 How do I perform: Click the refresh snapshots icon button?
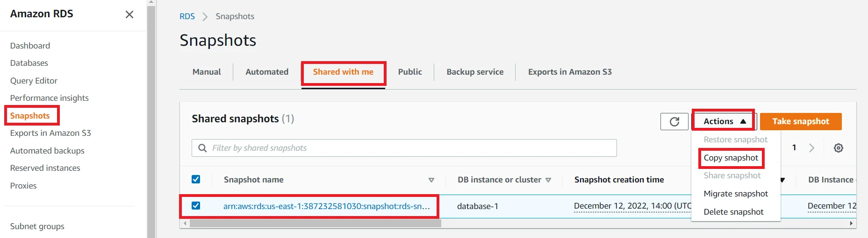coord(674,121)
